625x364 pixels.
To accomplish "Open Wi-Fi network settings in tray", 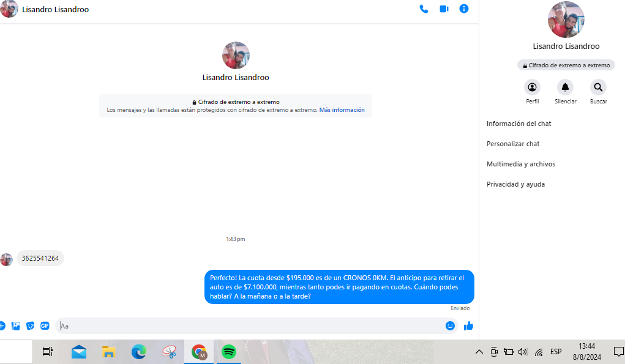I will click(539, 352).
